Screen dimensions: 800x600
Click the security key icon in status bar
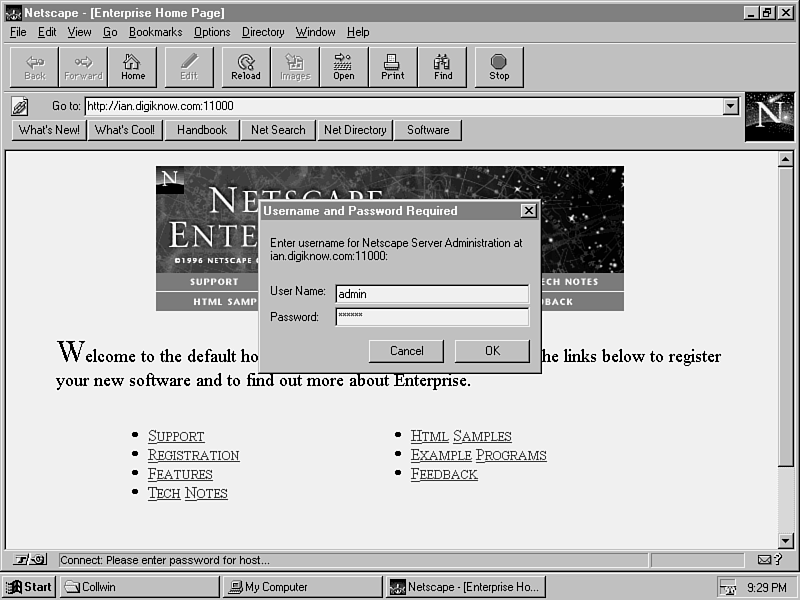[30, 560]
